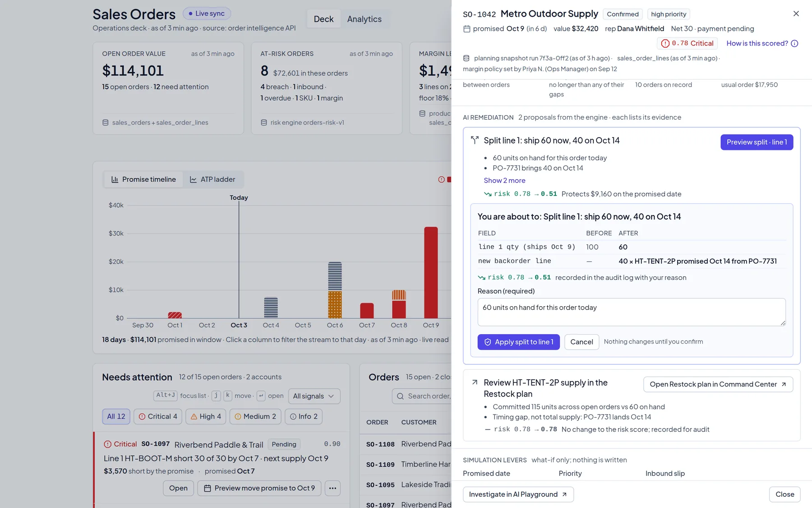Click the external arrow icon beside Review HT-TENT-2P supply
The image size is (812, 508).
[475, 382]
